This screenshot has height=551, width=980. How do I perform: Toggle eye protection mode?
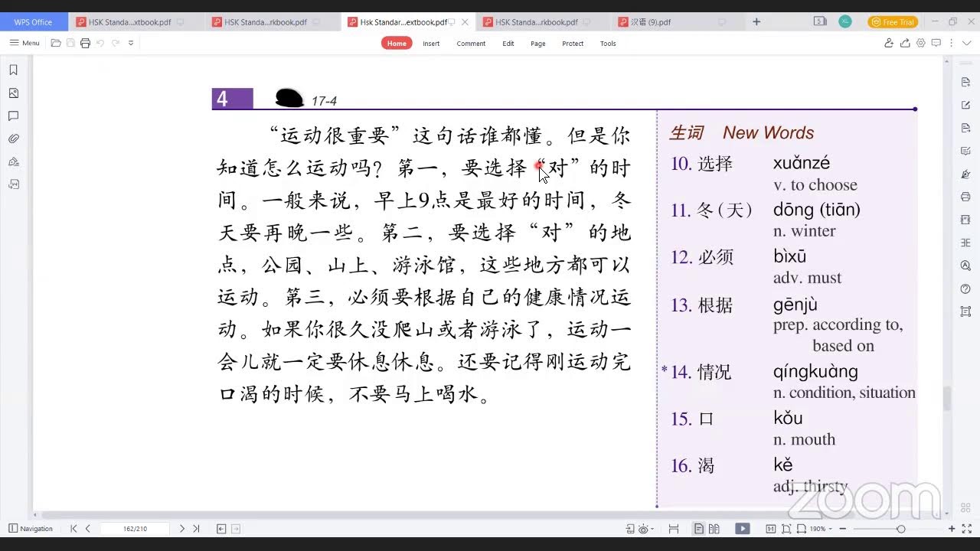coord(642,528)
